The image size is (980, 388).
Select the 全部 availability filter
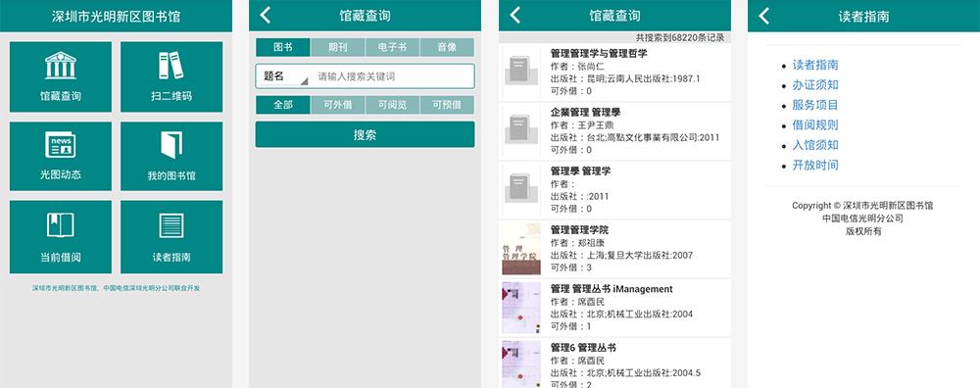(283, 105)
